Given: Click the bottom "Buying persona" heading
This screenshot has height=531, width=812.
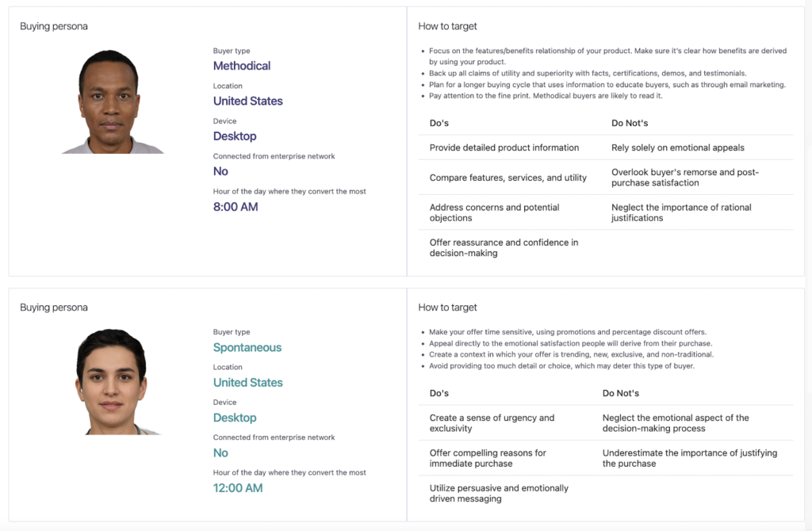Looking at the screenshot, I should 54,308.
